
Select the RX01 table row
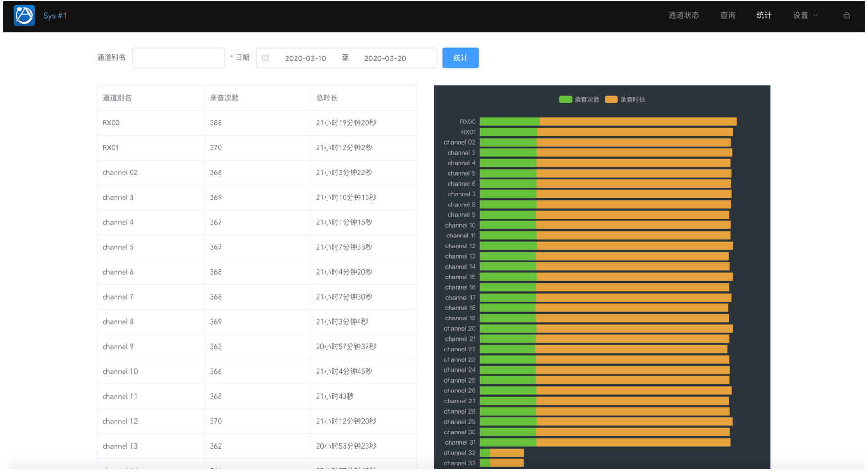pyautogui.click(x=256, y=147)
